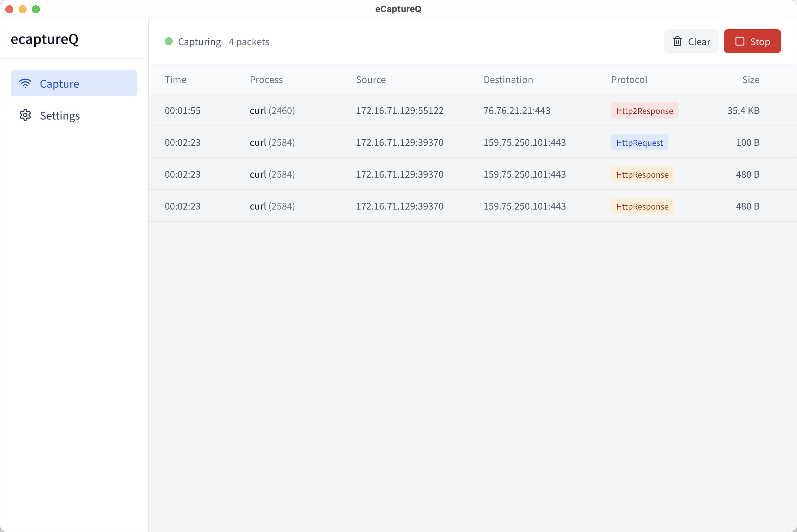Open the Settings sidebar item
The image size is (797, 532).
pyautogui.click(x=60, y=116)
